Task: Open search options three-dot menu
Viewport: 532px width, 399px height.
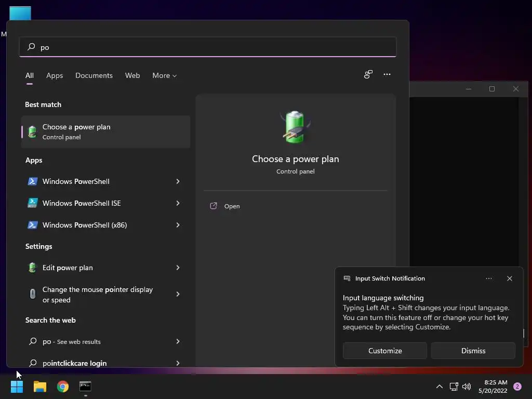Action: (x=387, y=74)
